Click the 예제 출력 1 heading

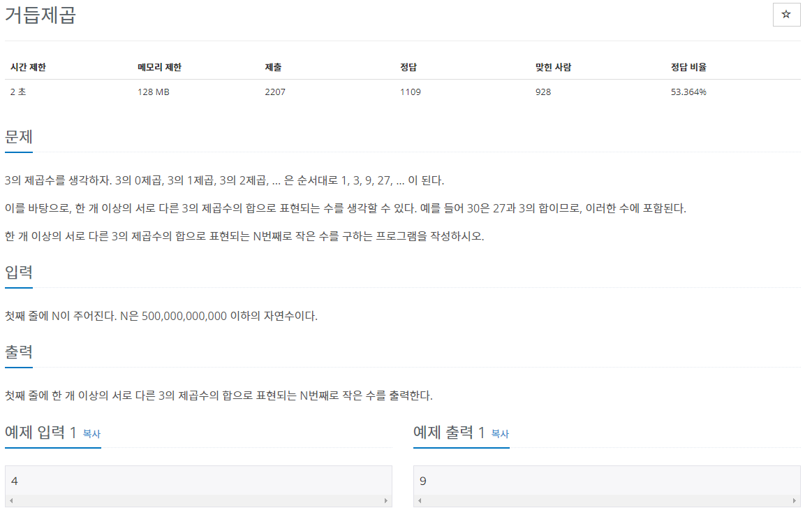point(448,433)
